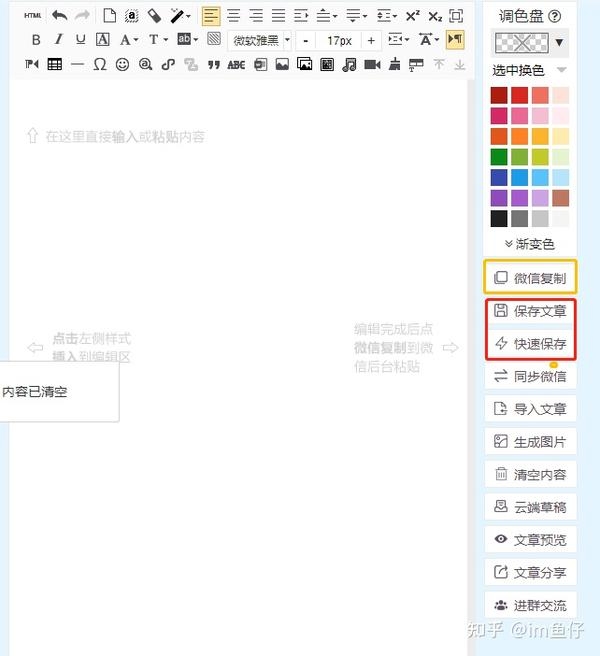The width and height of the screenshot is (600, 656).
Task: Click the select-all icon
Action: 132,16
